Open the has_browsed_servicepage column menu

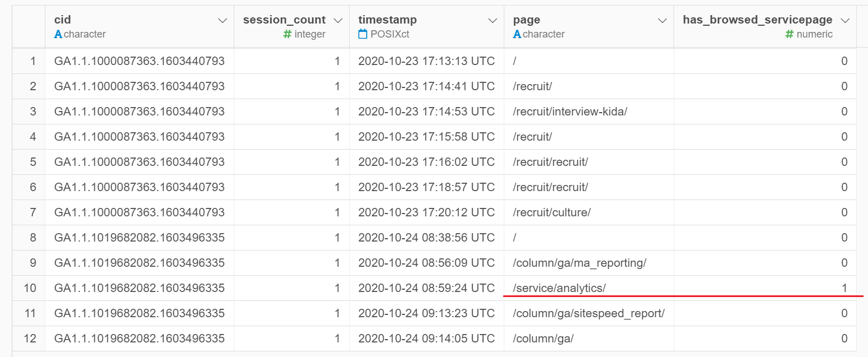tap(846, 21)
